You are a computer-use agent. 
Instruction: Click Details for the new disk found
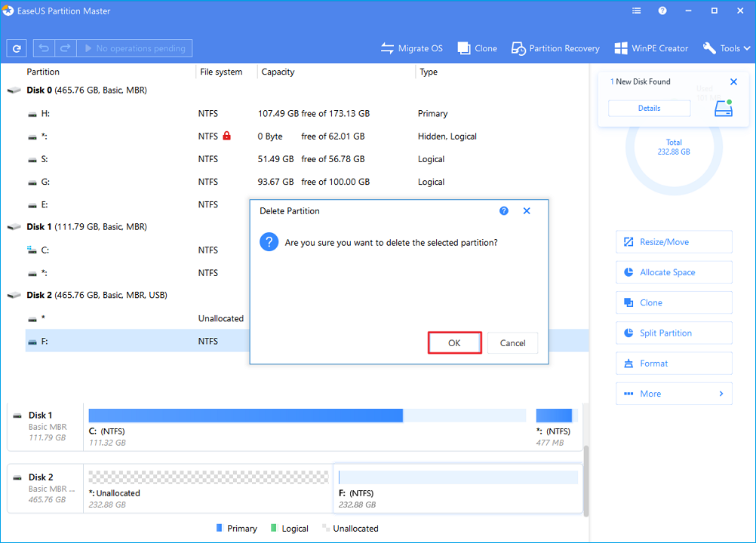(649, 109)
